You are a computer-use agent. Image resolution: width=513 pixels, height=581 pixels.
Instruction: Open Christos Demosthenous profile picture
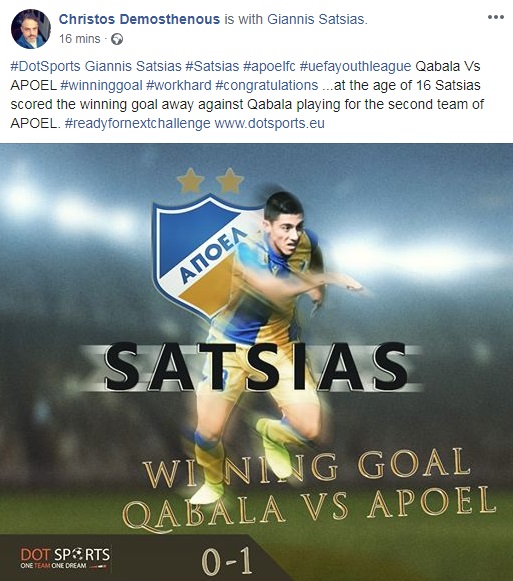[31, 29]
